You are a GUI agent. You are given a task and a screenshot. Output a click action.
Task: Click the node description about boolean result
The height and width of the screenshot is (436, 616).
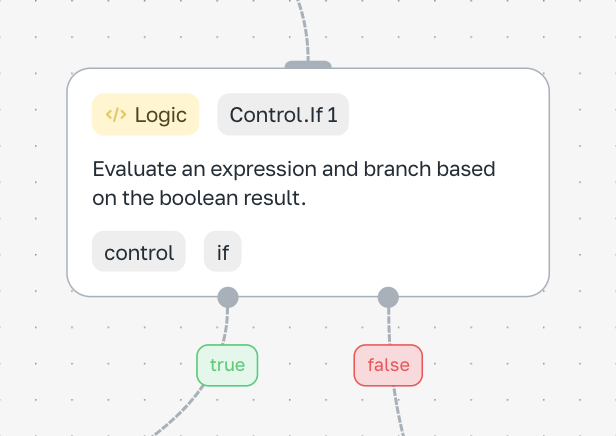[x=293, y=183]
